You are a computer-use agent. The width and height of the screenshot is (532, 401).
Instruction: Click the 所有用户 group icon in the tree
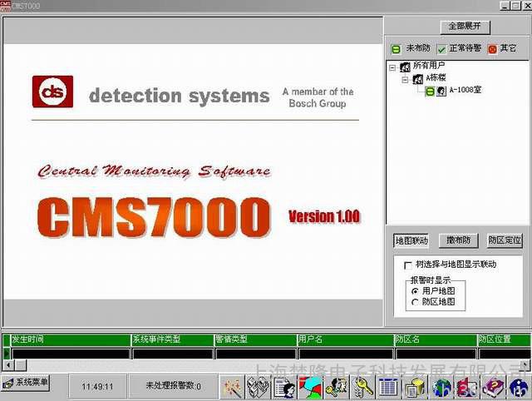coord(405,67)
